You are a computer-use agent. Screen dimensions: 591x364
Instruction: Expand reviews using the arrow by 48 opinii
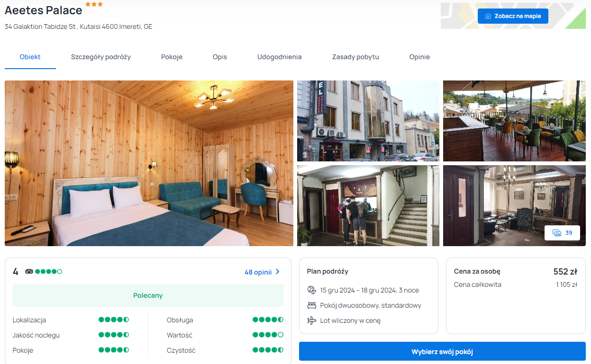[x=278, y=272]
